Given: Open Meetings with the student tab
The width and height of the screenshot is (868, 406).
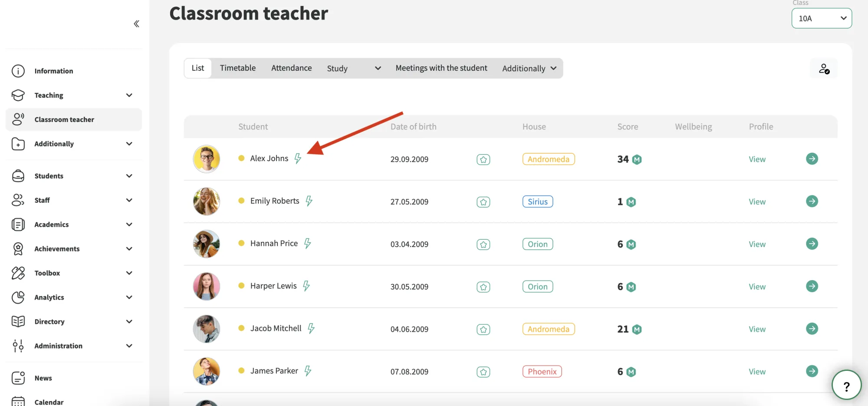Looking at the screenshot, I should [x=441, y=68].
